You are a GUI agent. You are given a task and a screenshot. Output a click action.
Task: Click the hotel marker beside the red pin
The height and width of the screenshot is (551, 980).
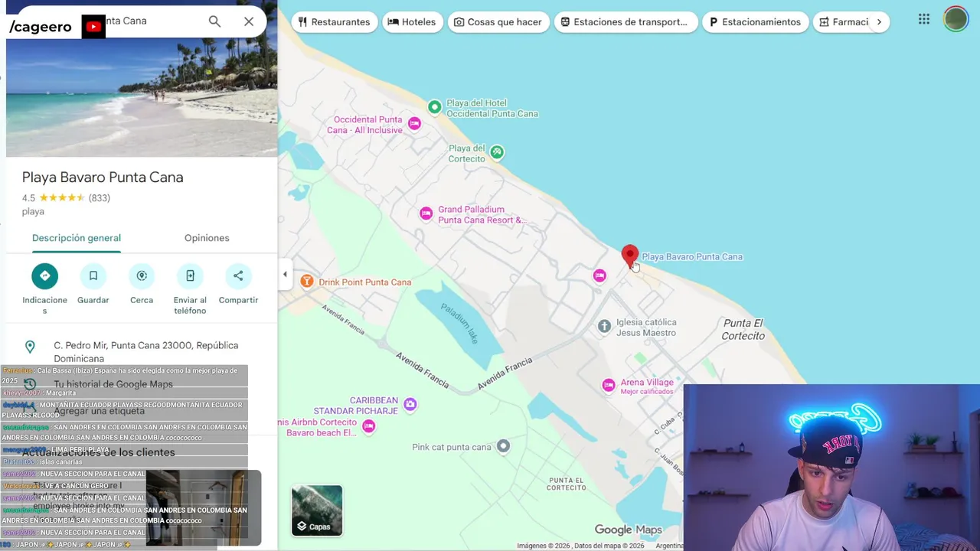tap(599, 275)
